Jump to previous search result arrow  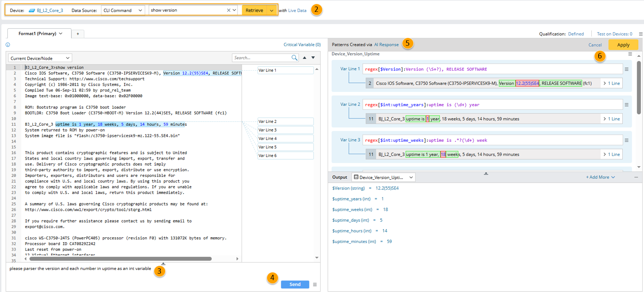click(305, 58)
